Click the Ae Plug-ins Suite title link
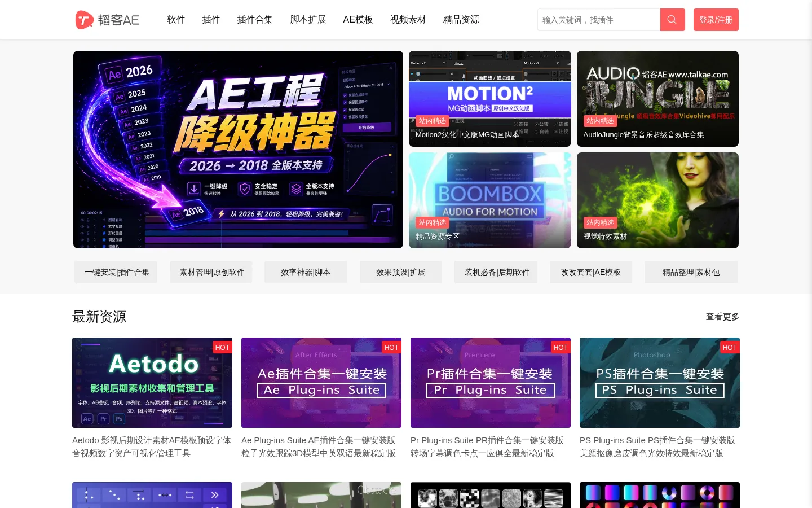 (x=319, y=446)
